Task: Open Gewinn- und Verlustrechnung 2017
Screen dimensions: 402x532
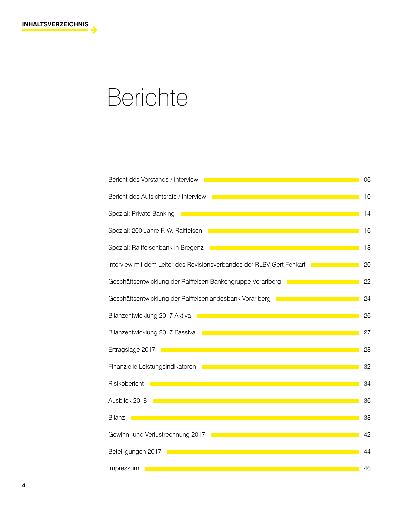Action: (156, 435)
